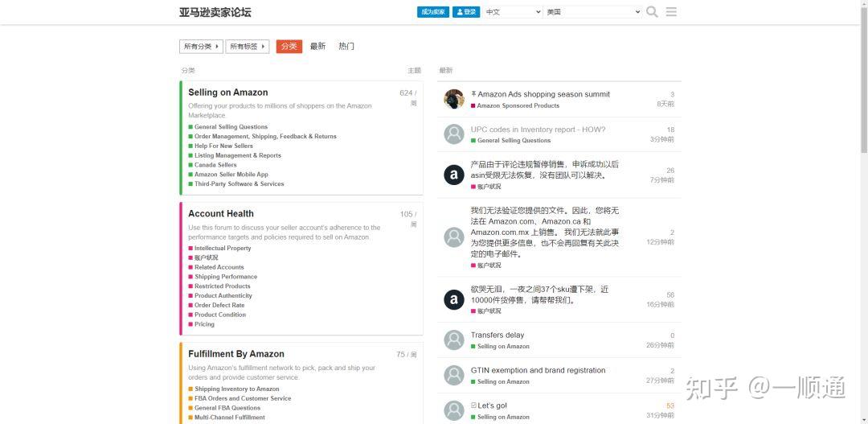The image size is (868, 424).
Task: Expand the 所有分类 category filter
Action: coord(201,47)
